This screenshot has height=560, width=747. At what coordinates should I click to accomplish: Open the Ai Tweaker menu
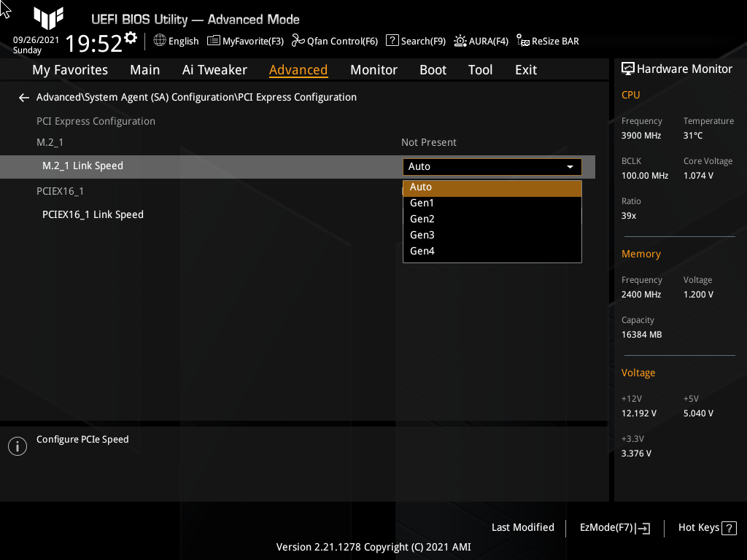tap(214, 69)
